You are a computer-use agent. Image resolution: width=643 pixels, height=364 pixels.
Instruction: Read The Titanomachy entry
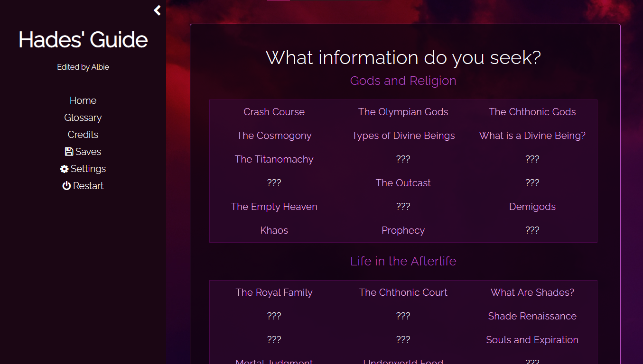(x=274, y=159)
